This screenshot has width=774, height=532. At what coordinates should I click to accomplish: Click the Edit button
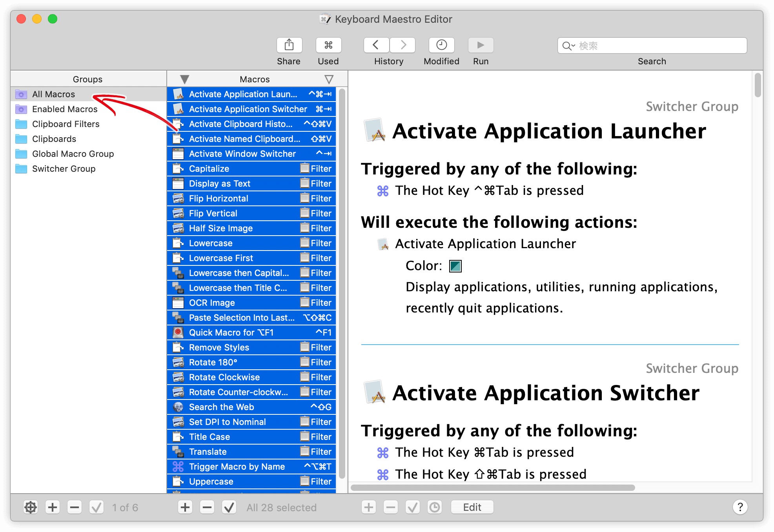(x=472, y=507)
